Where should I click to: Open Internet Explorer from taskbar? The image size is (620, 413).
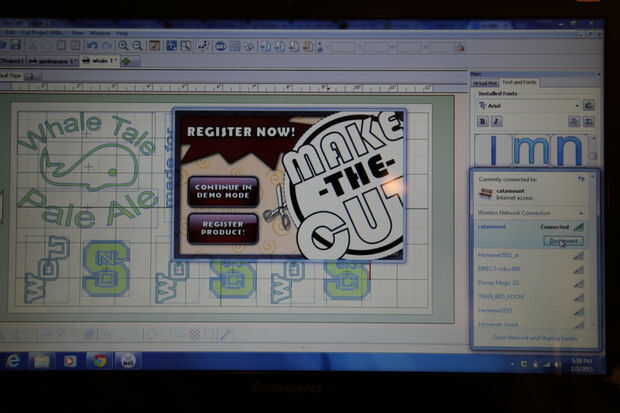[x=13, y=361]
